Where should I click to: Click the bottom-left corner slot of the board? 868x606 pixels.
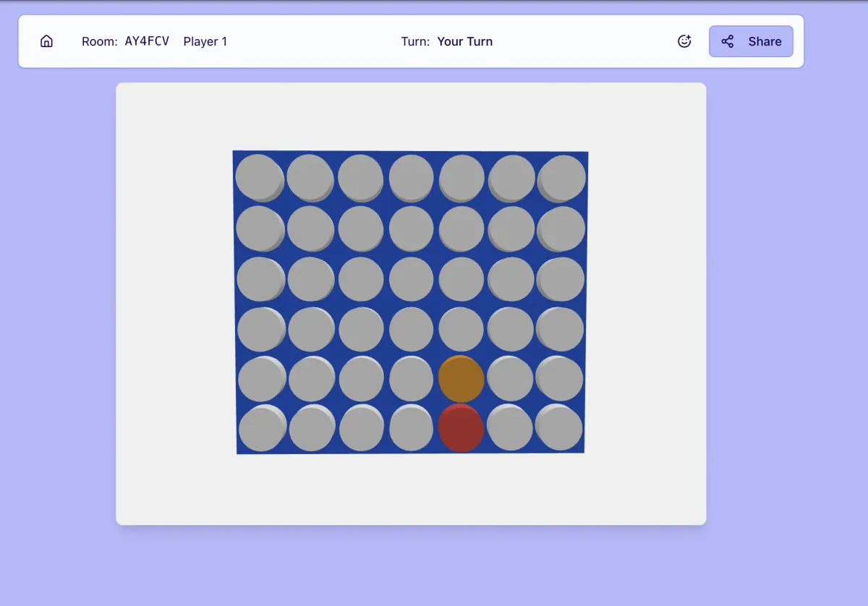263,428
